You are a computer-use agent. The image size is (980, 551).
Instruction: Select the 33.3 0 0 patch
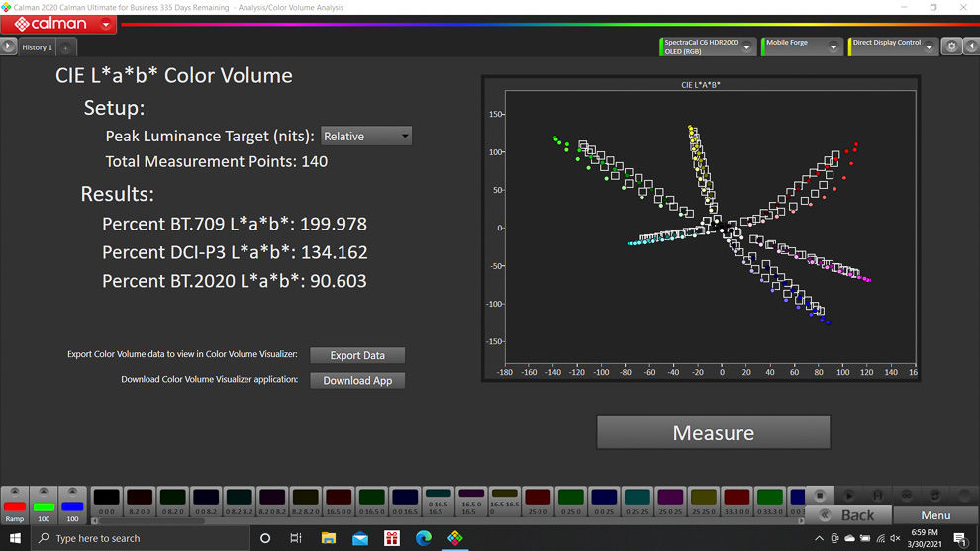736,502
